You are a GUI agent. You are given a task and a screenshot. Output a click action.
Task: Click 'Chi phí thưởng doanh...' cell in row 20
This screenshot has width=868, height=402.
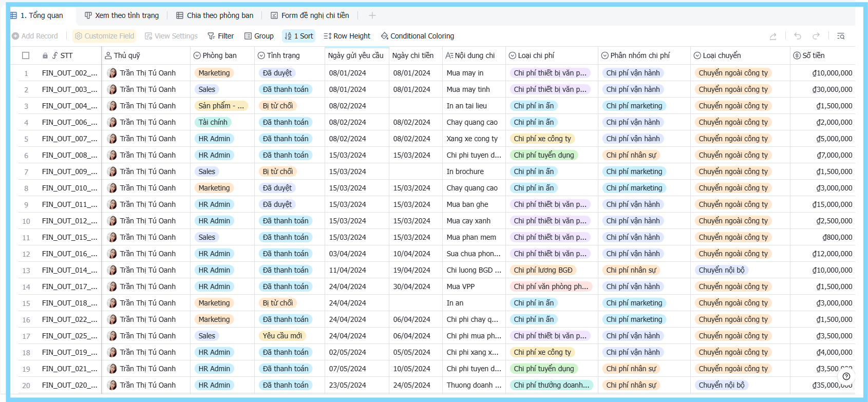pos(552,385)
